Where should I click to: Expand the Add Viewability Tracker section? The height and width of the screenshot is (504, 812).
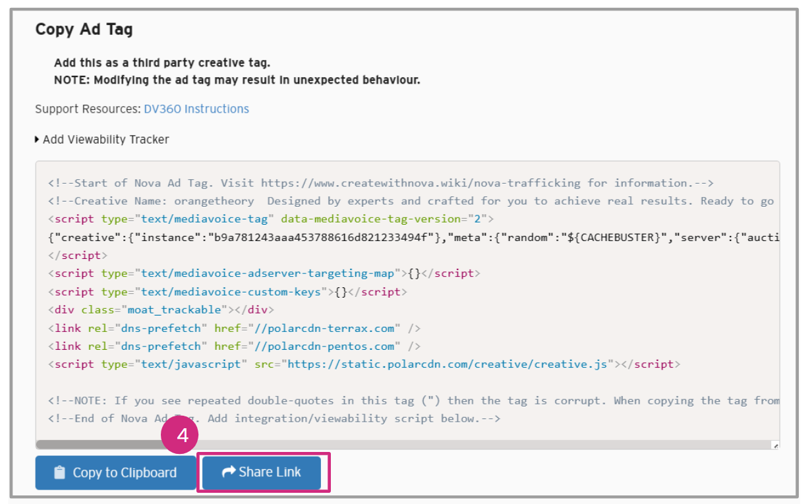pos(105,140)
